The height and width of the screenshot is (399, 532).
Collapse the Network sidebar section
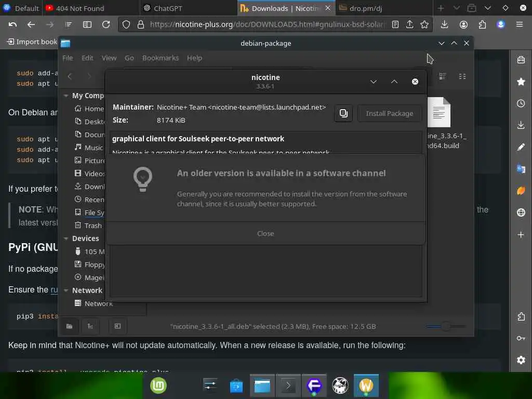(x=66, y=290)
